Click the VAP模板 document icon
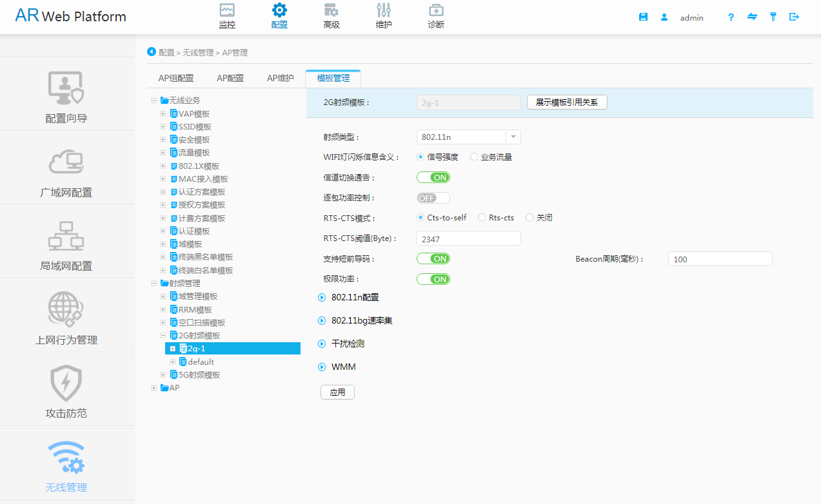 pyautogui.click(x=174, y=113)
